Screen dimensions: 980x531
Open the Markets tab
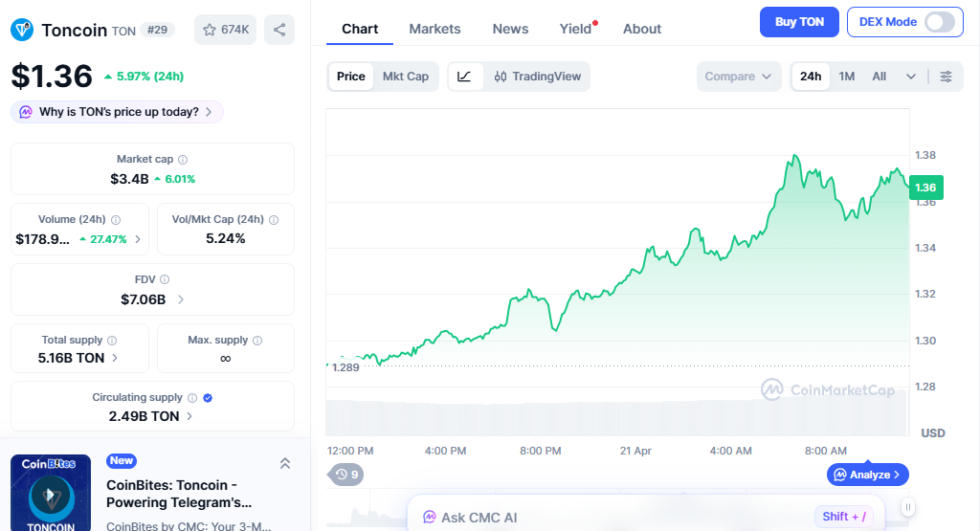point(435,29)
